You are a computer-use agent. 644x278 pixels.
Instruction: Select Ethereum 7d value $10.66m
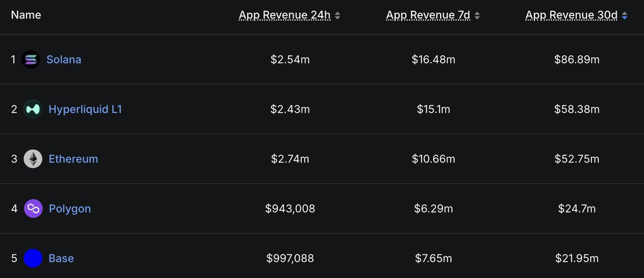[433, 159]
